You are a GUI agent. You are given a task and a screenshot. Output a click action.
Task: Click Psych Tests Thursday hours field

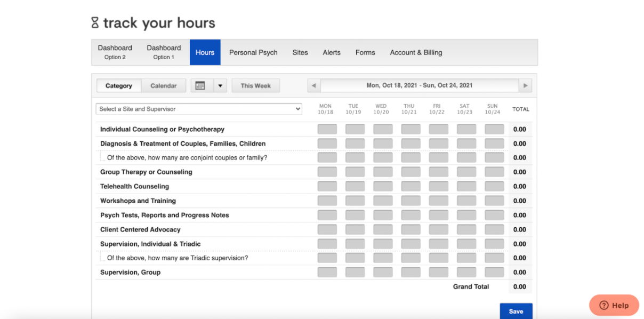click(x=410, y=215)
